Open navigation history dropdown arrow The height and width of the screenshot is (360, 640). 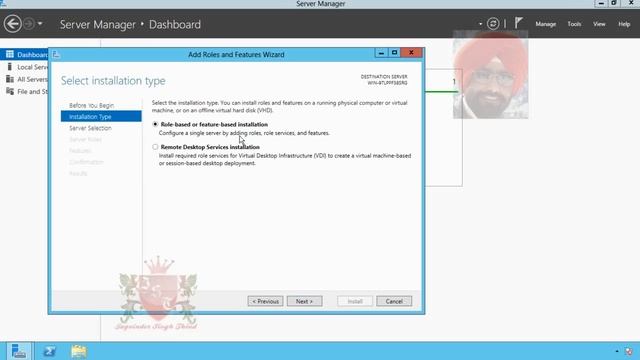point(40,24)
